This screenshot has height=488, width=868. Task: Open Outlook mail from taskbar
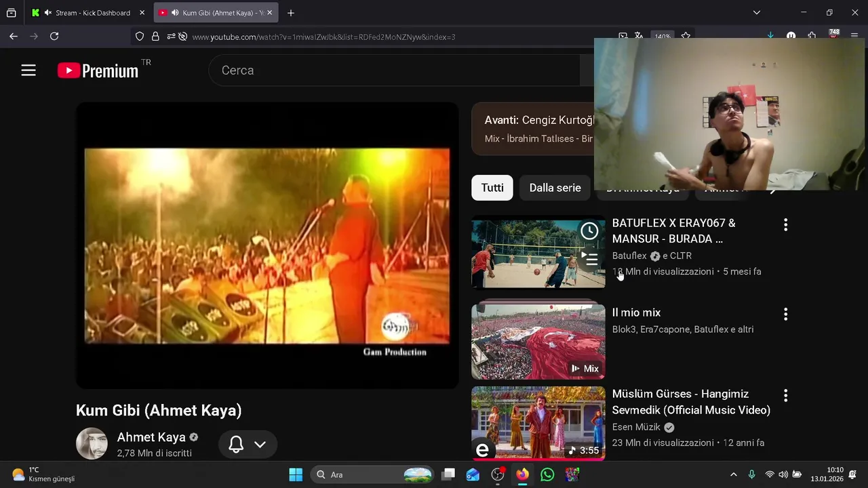point(473,474)
